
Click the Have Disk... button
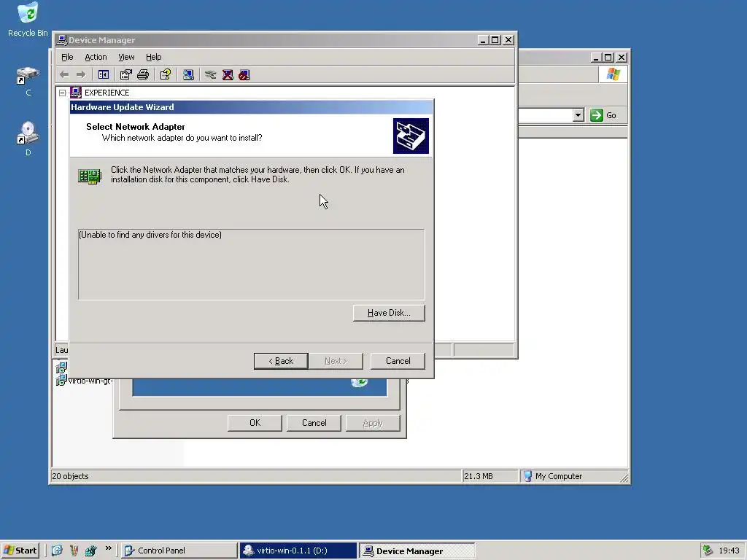click(x=389, y=313)
